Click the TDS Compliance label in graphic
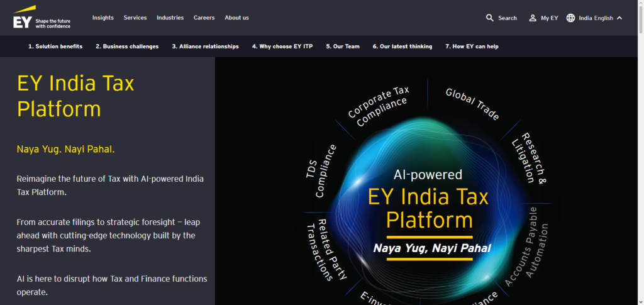Screen dimensions: 644x305 tap(321, 171)
